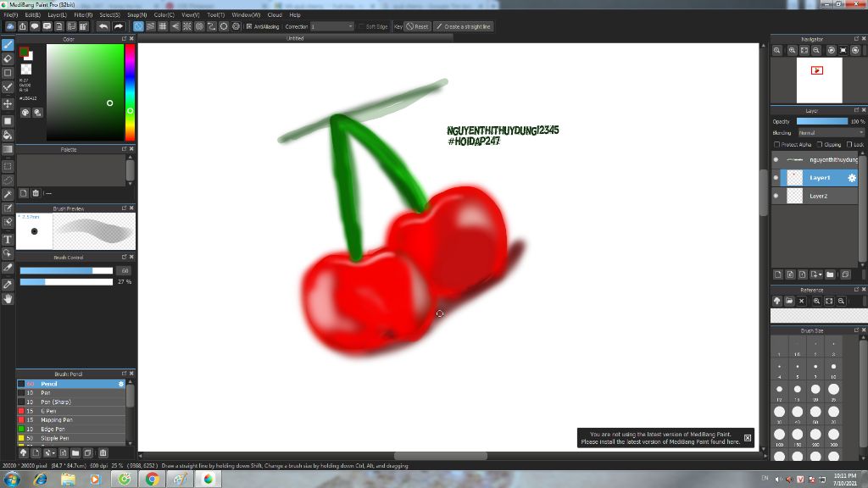Enable the Clipping checkbox
The height and width of the screenshot is (488, 868).
(820, 144)
